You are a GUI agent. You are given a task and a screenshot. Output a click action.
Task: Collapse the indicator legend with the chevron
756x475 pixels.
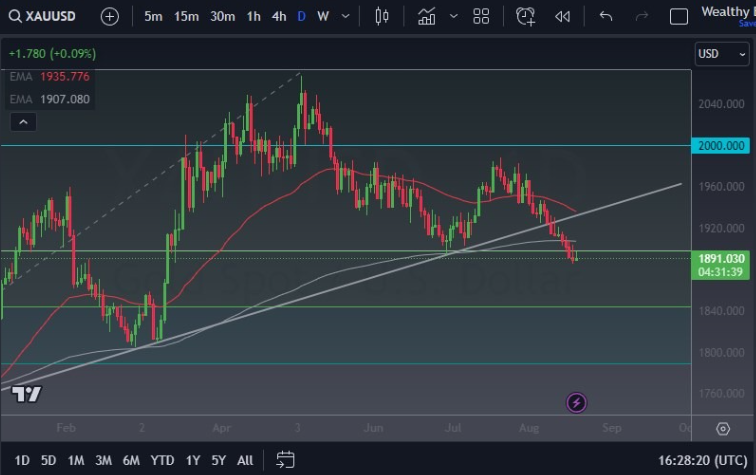click(x=24, y=122)
